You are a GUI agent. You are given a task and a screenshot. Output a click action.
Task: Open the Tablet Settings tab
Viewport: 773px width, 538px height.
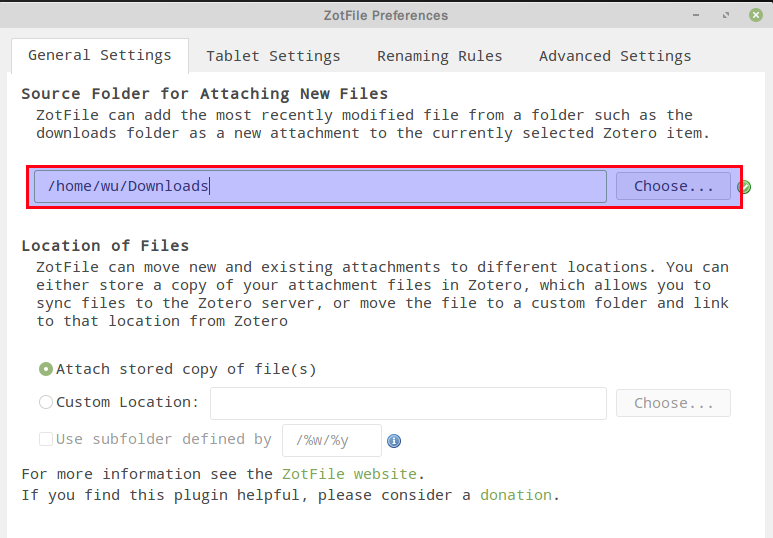(273, 56)
